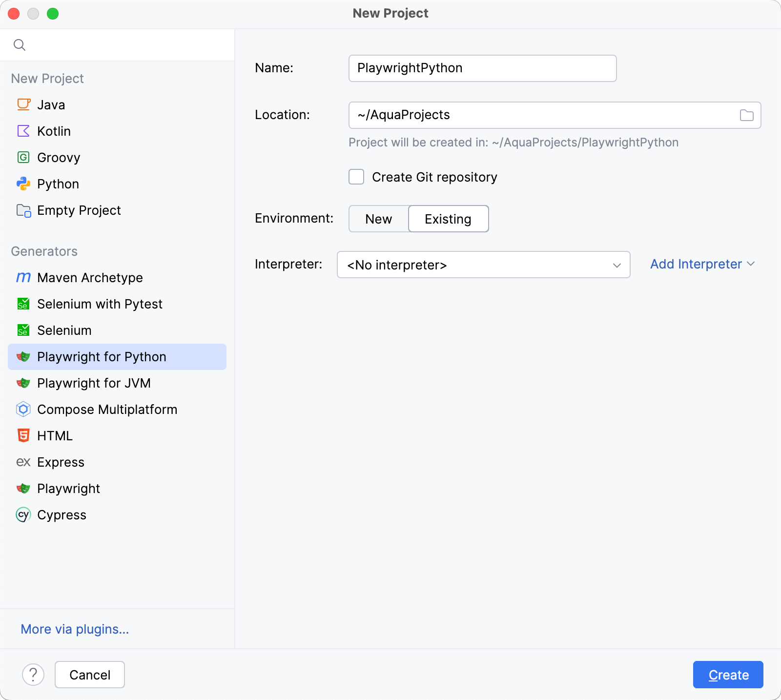Select the Maven Archetype generator
This screenshot has height=700, width=781.
coord(117,278)
